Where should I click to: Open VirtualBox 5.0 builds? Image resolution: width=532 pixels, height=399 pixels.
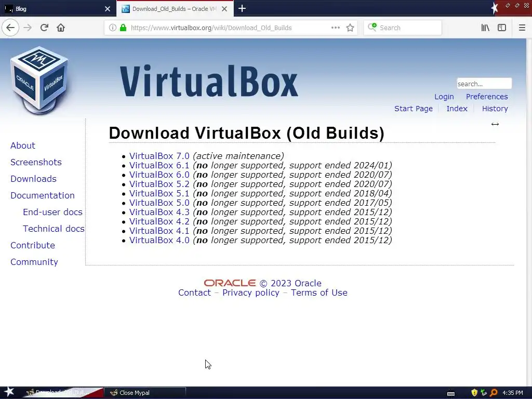click(x=159, y=203)
